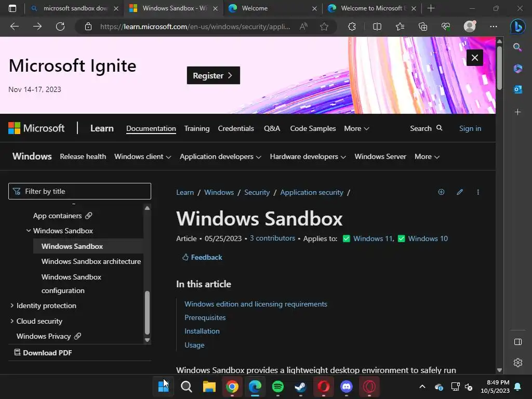Click the Register button for Ignite
532x399 pixels.
coord(214,75)
